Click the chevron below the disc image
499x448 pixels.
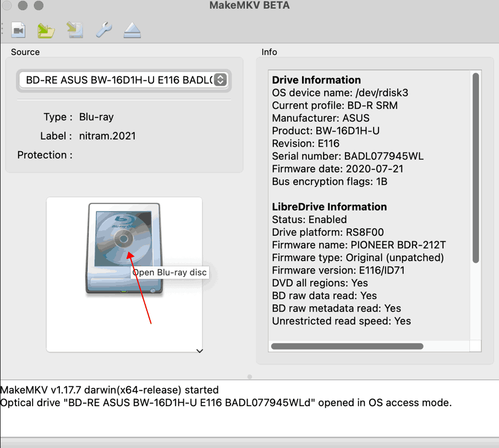coord(200,351)
